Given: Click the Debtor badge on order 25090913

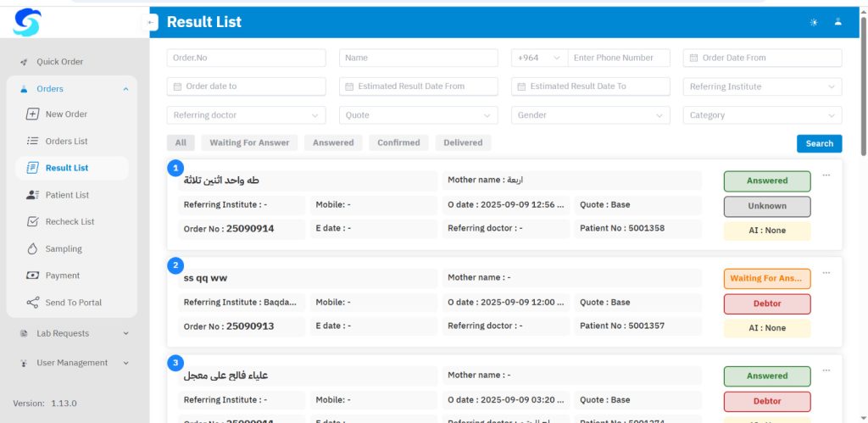Looking at the screenshot, I should coord(766,304).
